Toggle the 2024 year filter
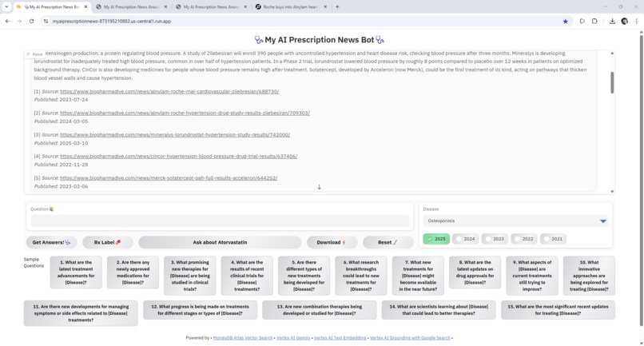 [465, 239]
